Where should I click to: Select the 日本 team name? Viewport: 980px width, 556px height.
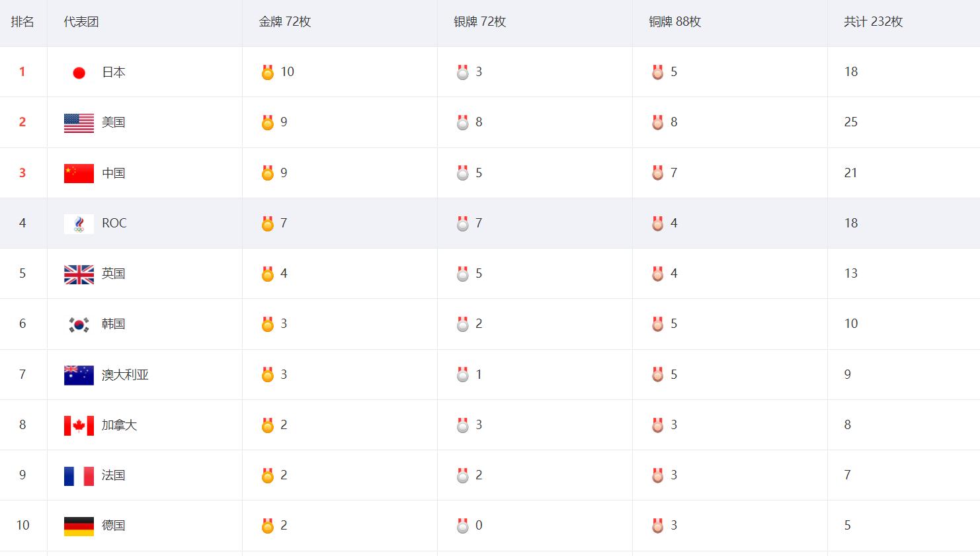(114, 72)
